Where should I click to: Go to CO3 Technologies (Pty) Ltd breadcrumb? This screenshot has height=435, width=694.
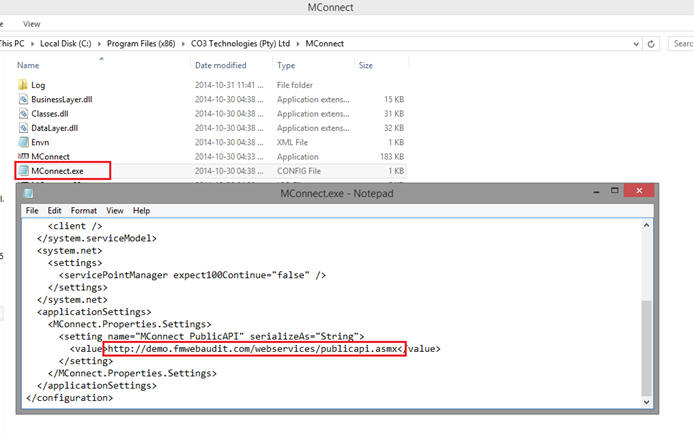tap(240, 43)
